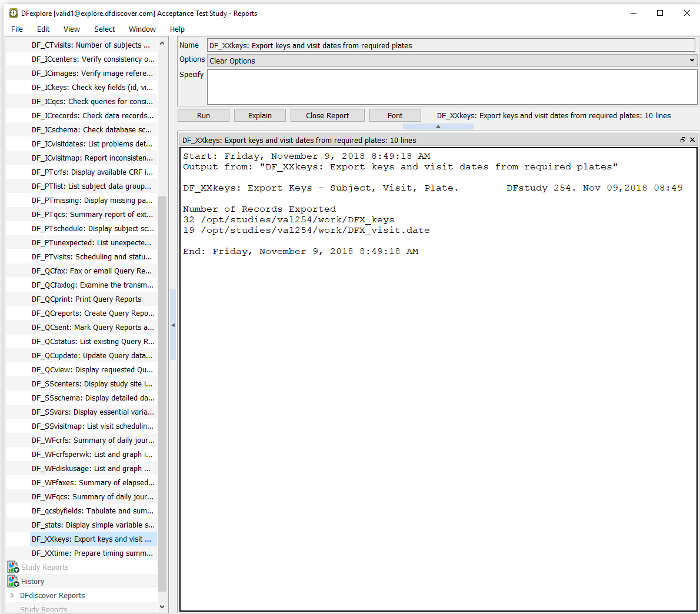This screenshot has height=614, width=700.
Task: Collapse the top options pane using up arrow
Action: pyautogui.click(x=438, y=126)
